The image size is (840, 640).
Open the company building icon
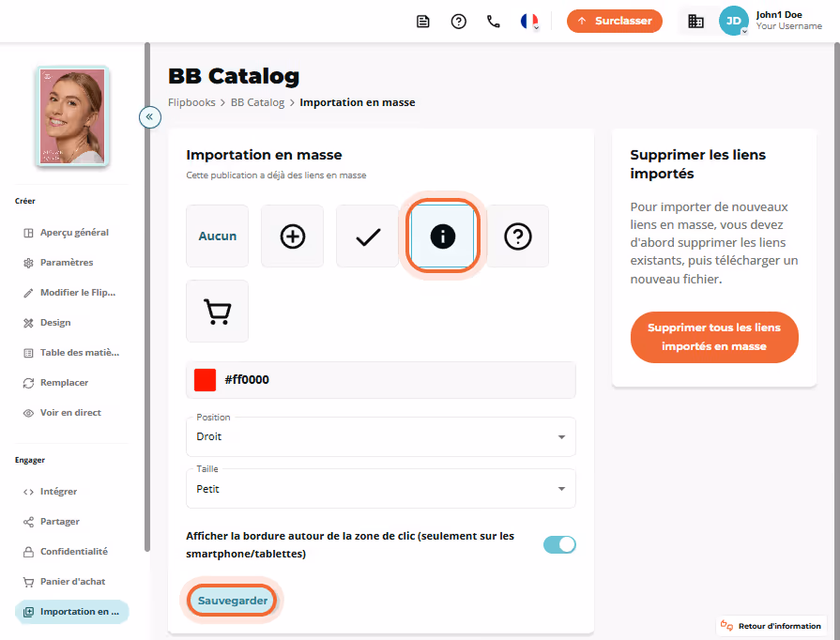point(695,22)
